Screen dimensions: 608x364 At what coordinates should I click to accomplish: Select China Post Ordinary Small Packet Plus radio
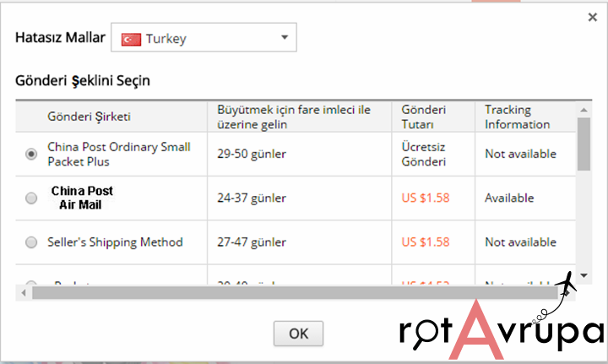(31, 154)
